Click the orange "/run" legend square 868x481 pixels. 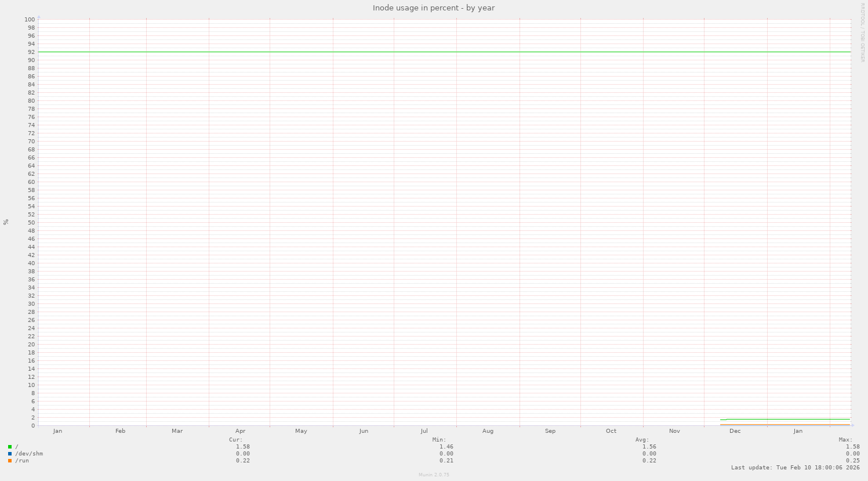click(x=9, y=460)
